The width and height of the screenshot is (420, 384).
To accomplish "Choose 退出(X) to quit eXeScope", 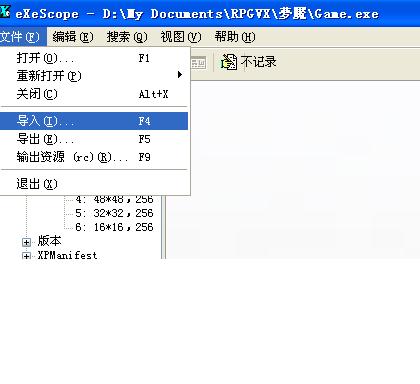I will [94, 184].
